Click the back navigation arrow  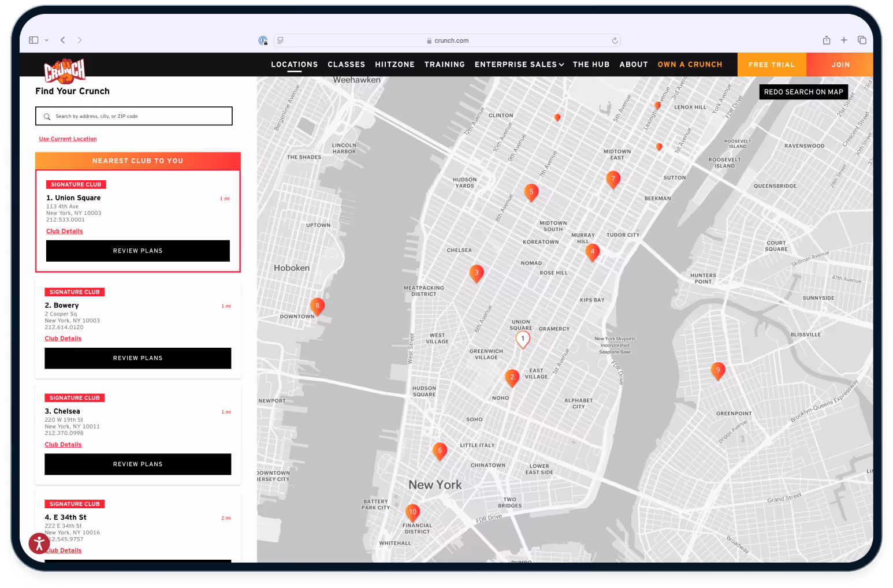coord(62,40)
